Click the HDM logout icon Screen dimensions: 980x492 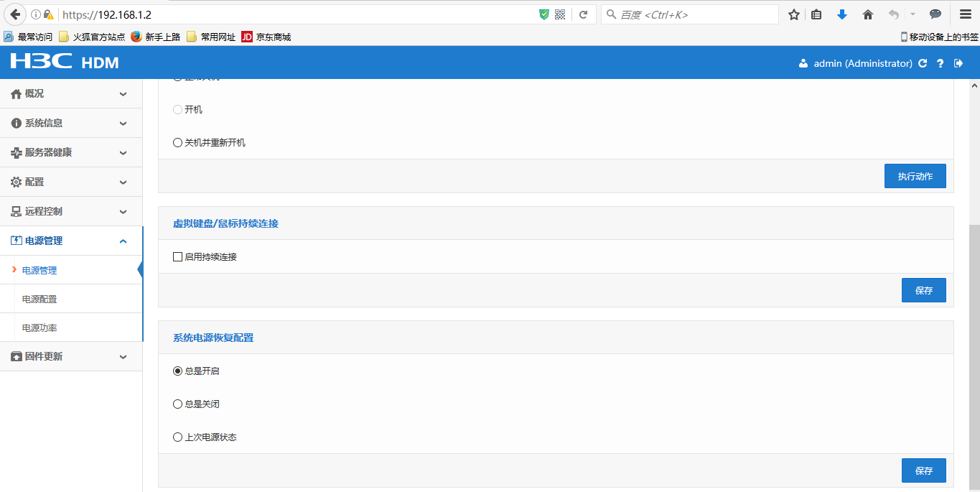point(958,63)
